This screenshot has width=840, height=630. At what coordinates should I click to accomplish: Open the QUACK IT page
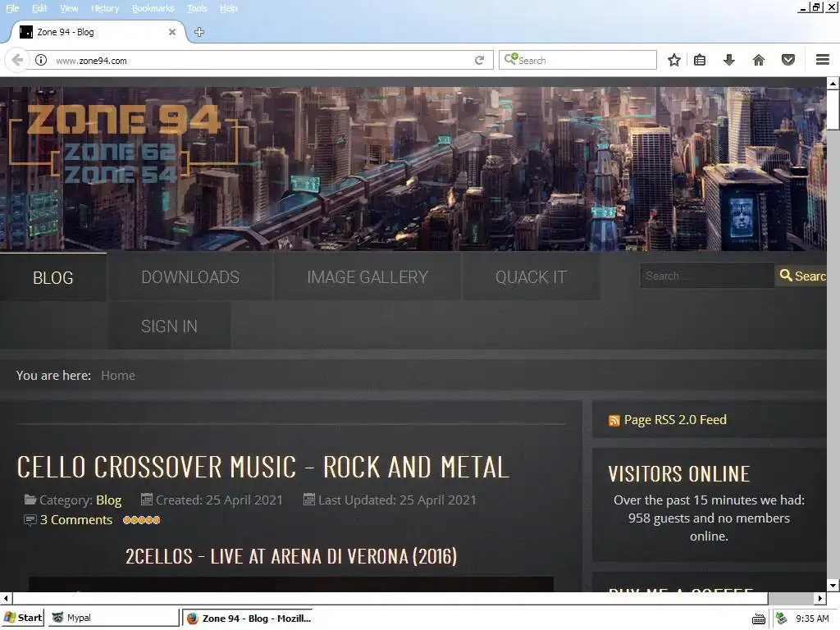(531, 277)
